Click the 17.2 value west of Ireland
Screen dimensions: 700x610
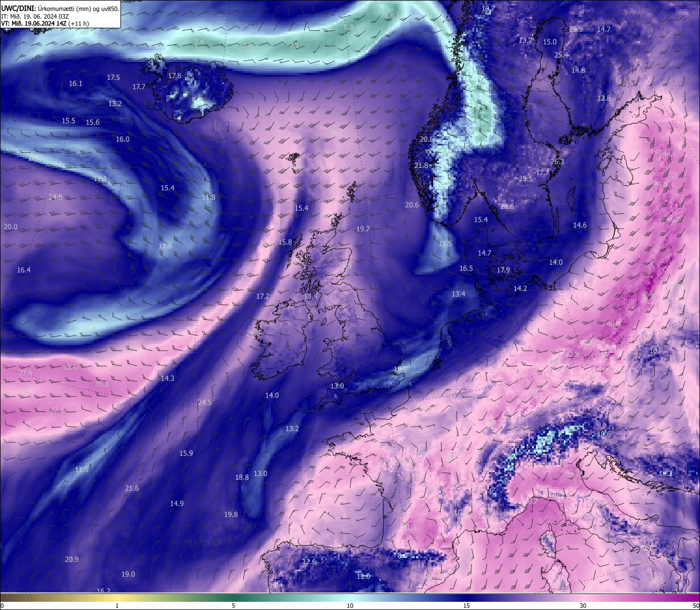click(x=262, y=297)
